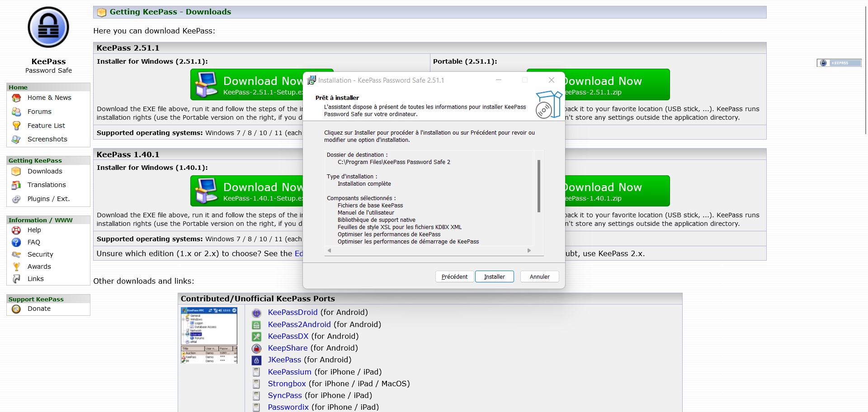Click the Forums people icon

point(17,112)
